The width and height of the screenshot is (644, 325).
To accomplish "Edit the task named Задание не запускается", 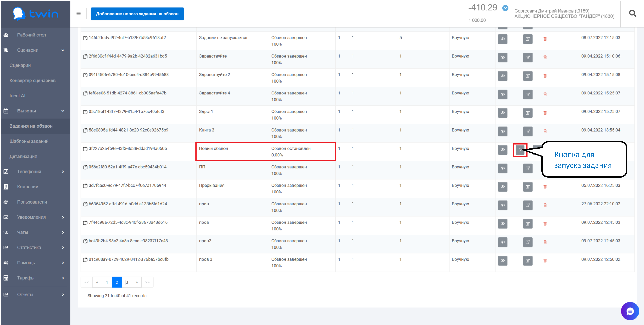I will [x=528, y=39].
